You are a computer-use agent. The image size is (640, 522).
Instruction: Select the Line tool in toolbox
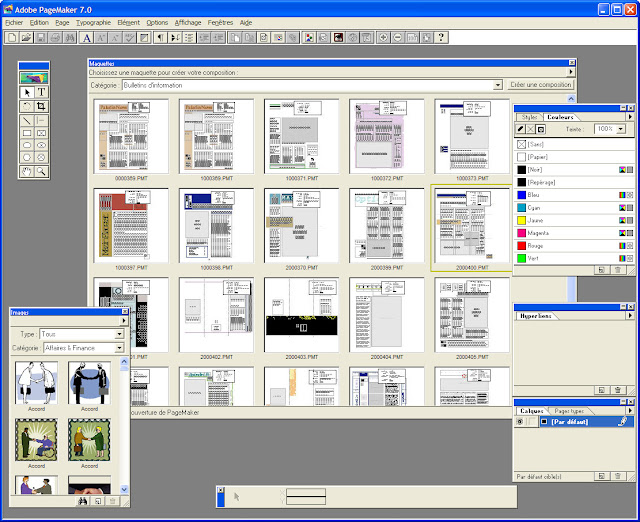(27, 120)
